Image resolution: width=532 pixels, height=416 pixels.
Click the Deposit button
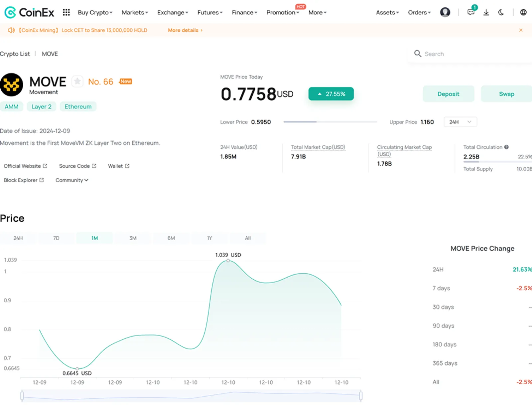(448, 94)
